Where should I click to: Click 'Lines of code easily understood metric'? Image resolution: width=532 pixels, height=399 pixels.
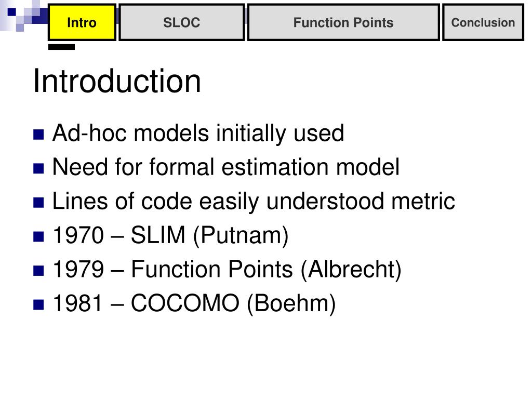coord(254,202)
